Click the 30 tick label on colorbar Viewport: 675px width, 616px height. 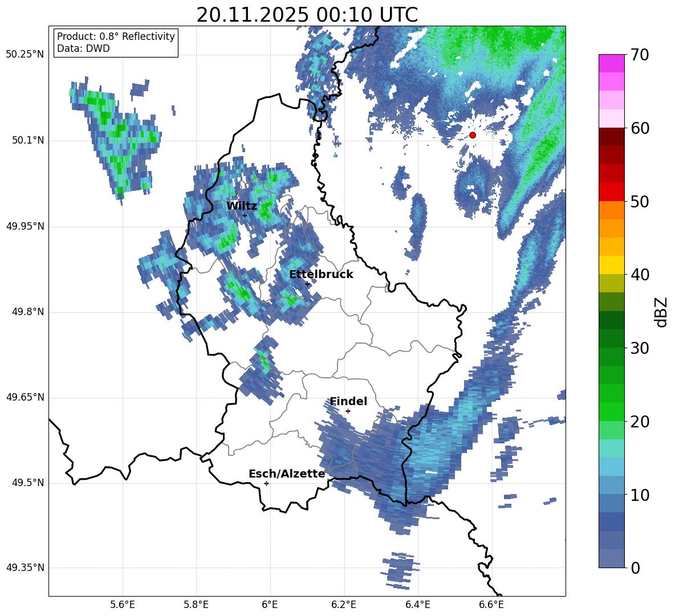click(x=640, y=348)
